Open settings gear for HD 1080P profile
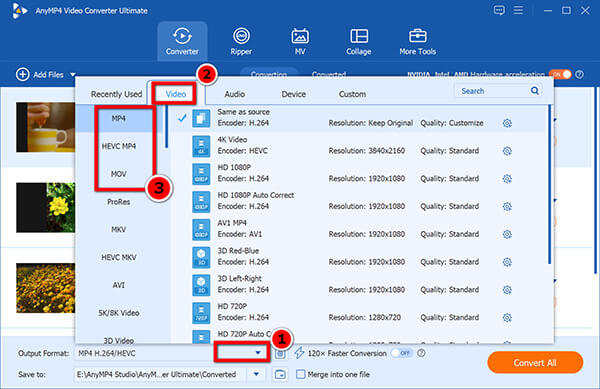The image size is (600, 389). click(507, 179)
